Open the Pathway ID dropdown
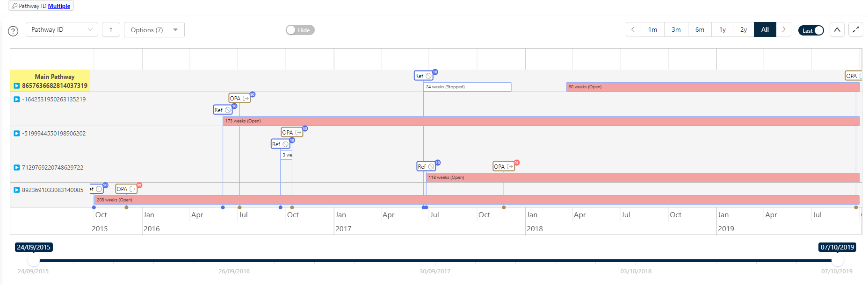 (61, 29)
